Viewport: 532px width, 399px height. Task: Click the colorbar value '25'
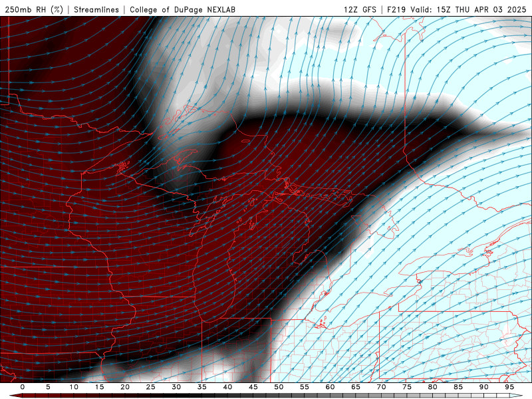(151, 387)
